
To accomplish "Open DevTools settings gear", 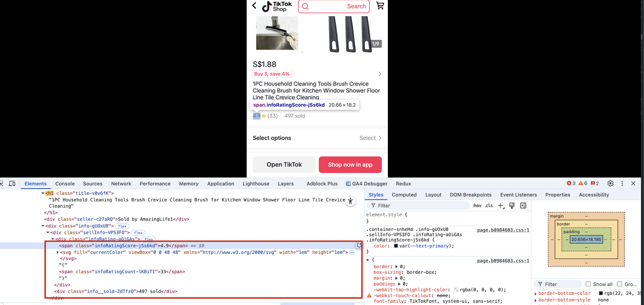I will [x=610, y=184].
